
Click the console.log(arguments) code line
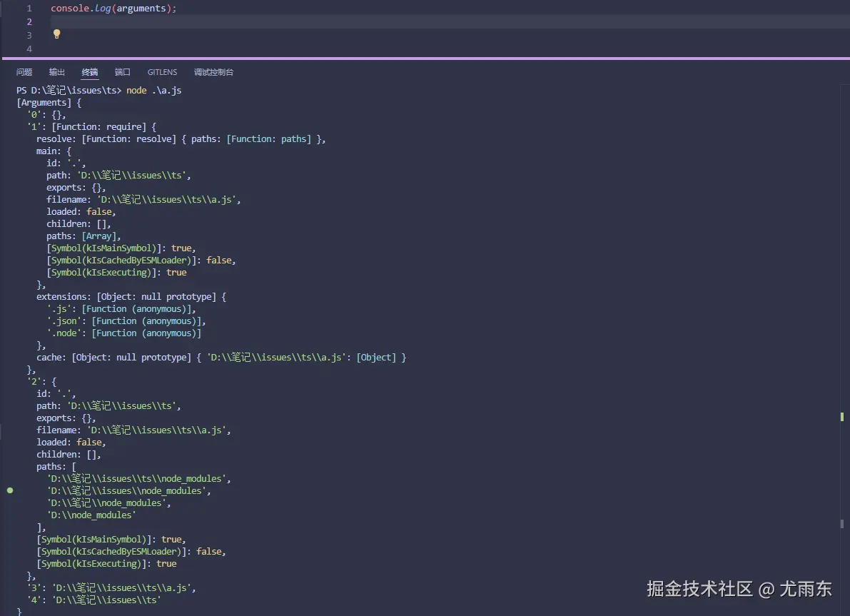point(113,9)
